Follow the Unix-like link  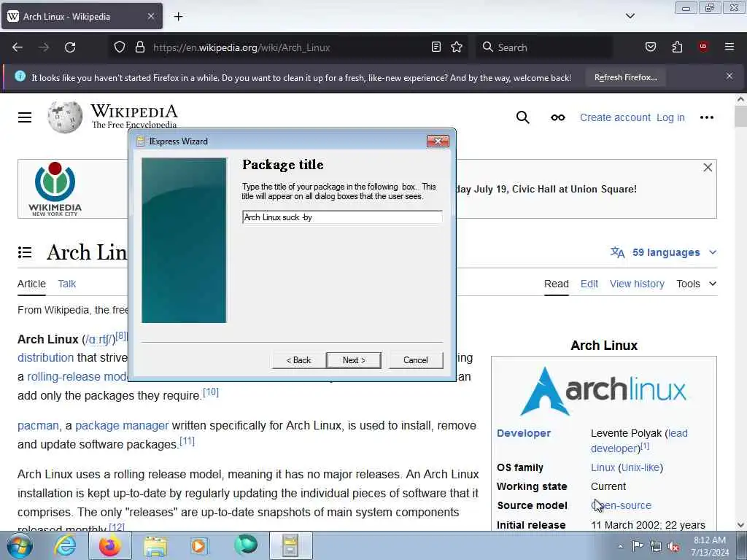coord(640,467)
